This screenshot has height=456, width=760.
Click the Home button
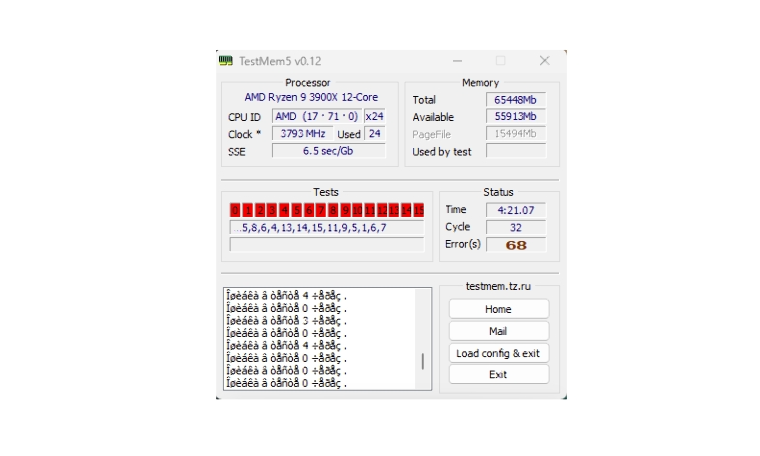pyautogui.click(x=498, y=309)
